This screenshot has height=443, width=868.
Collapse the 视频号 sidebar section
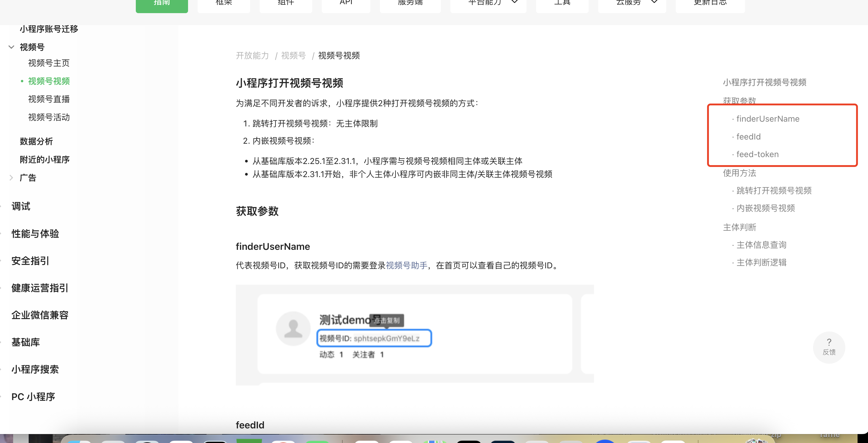click(11, 47)
